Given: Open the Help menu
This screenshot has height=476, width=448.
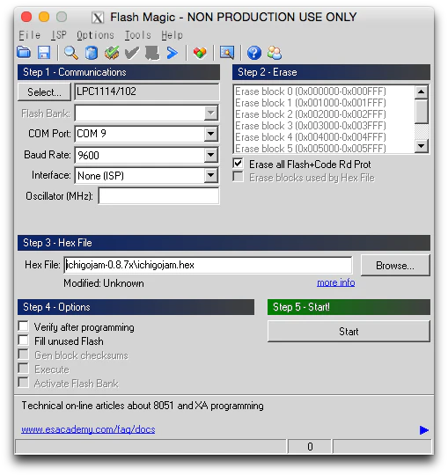Looking at the screenshot, I should pos(172,35).
